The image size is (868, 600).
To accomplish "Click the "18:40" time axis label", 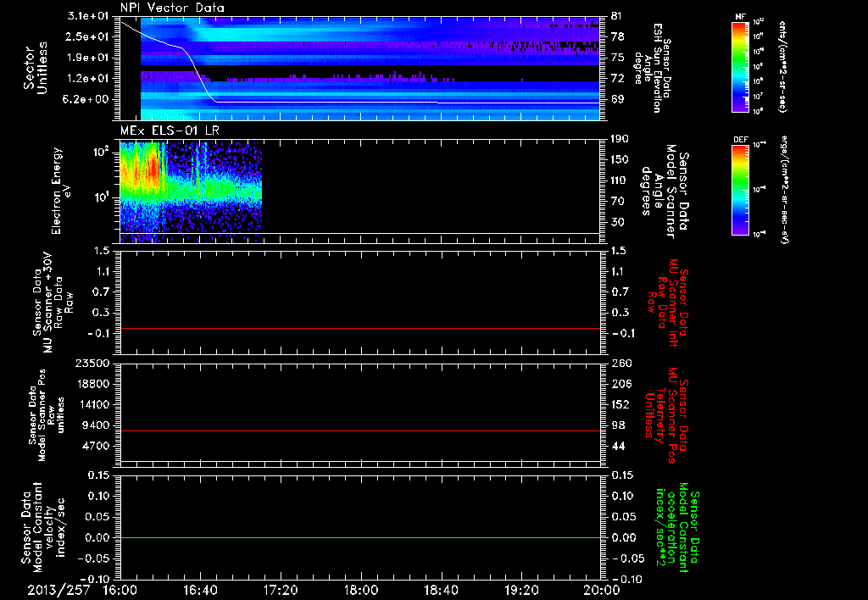I will (441, 590).
